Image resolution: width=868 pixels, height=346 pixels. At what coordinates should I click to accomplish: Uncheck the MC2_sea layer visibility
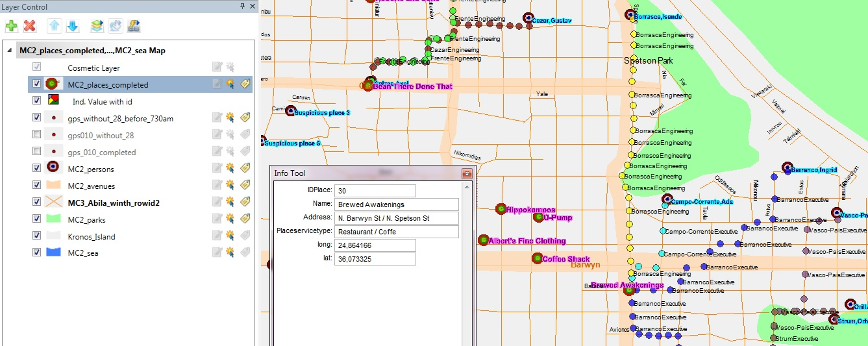(x=36, y=253)
